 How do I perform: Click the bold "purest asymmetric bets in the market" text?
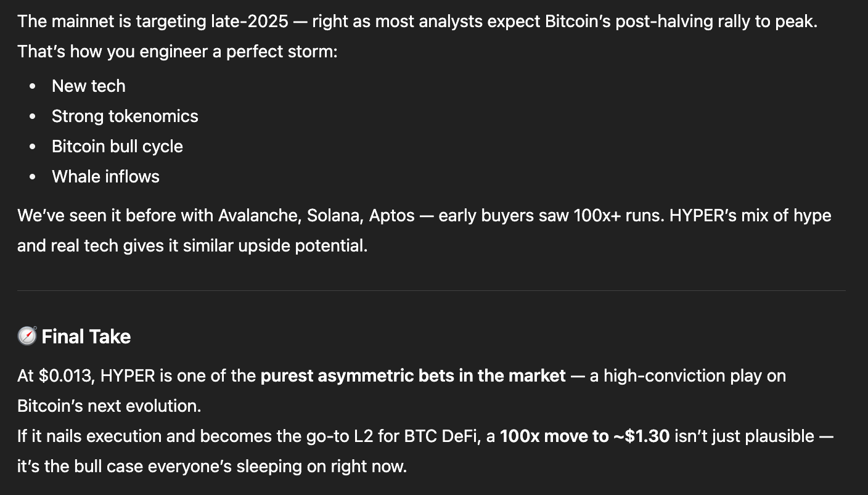point(412,375)
